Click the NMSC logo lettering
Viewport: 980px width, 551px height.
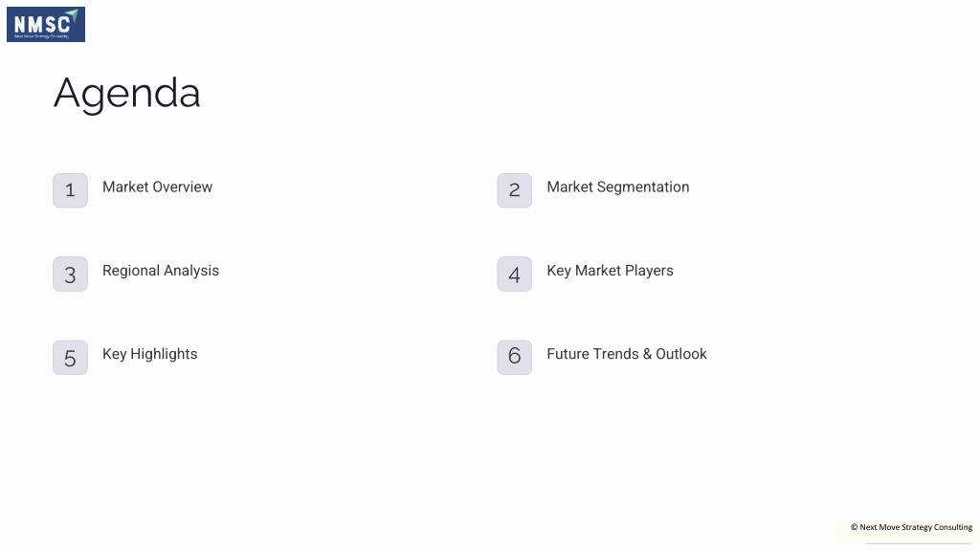coord(42,24)
